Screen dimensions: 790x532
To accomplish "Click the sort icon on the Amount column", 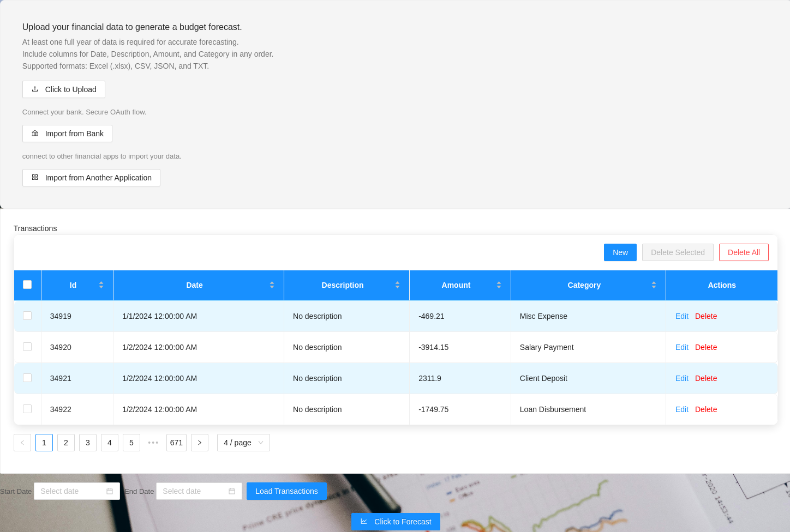I will click(x=498, y=285).
